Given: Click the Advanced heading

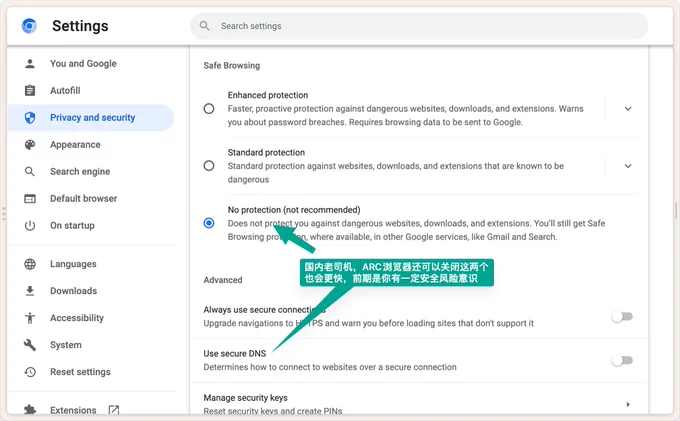Looking at the screenshot, I should point(223,280).
